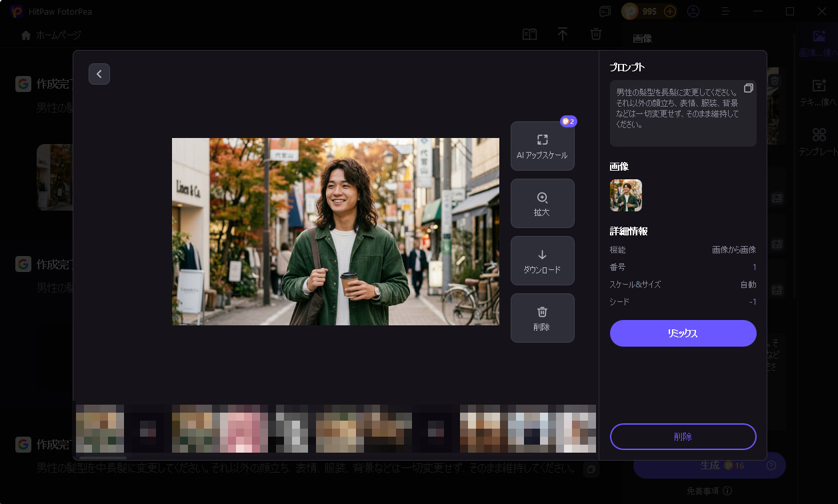Open the hamburger menu in title bar
This screenshot has width=838, height=504.
(x=727, y=11)
